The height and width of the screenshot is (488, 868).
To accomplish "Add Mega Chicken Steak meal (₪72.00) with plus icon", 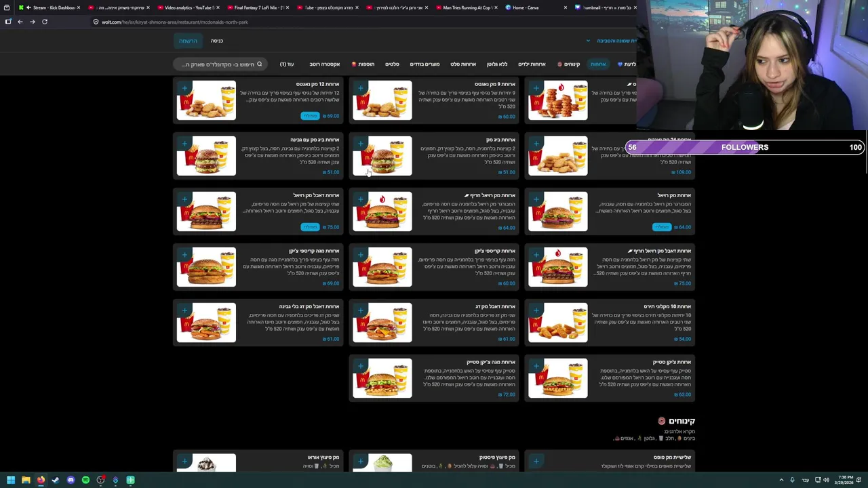I will click(x=360, y=366).
